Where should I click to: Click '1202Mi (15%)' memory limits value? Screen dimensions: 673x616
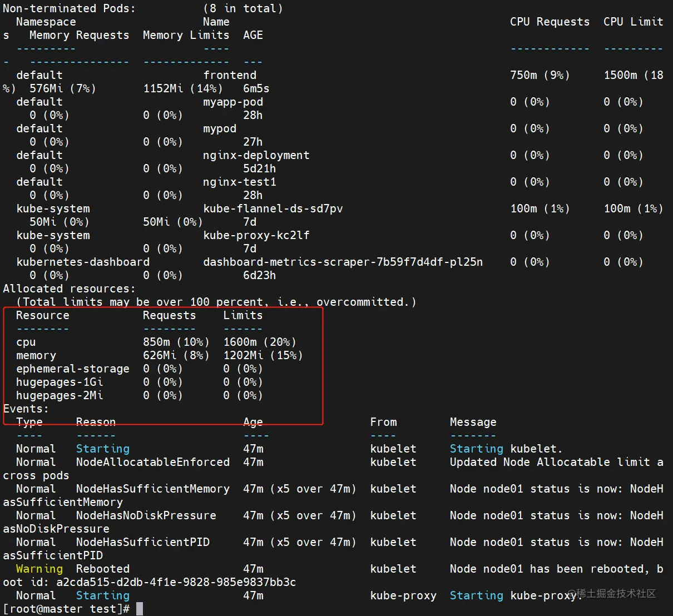(x=263, y=355)
